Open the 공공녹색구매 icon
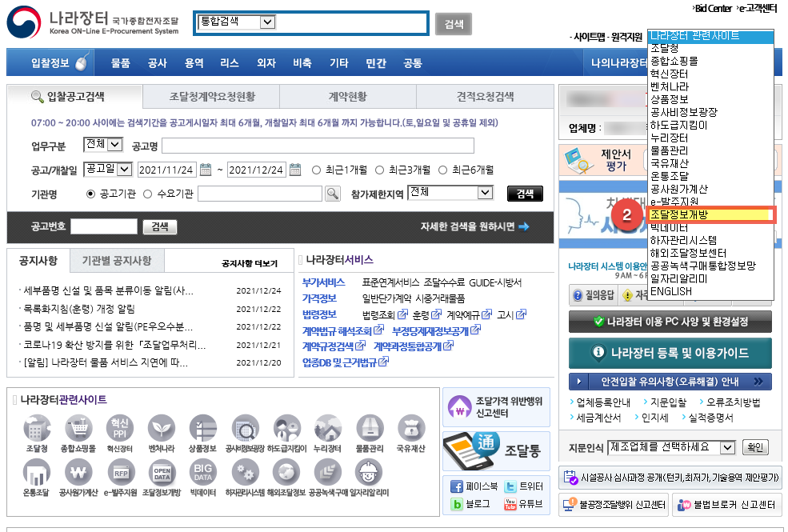 pos(328,472)
